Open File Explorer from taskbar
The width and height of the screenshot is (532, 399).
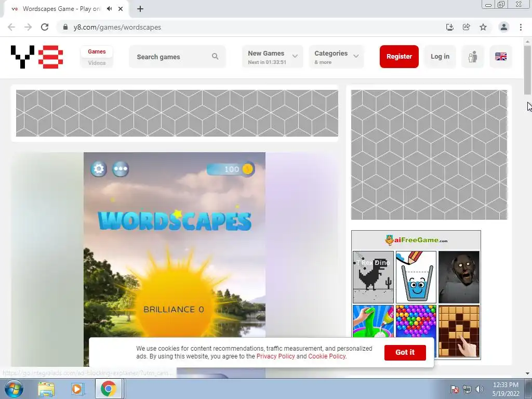[46, 389]
